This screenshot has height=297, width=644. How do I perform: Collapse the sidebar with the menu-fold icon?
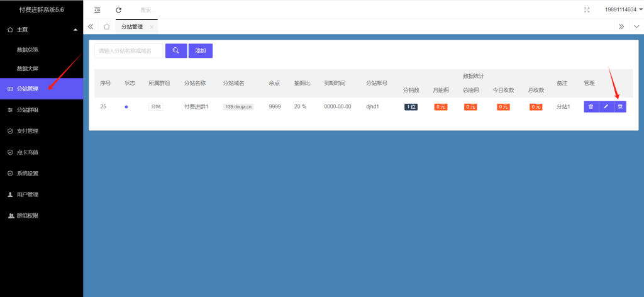97,10
